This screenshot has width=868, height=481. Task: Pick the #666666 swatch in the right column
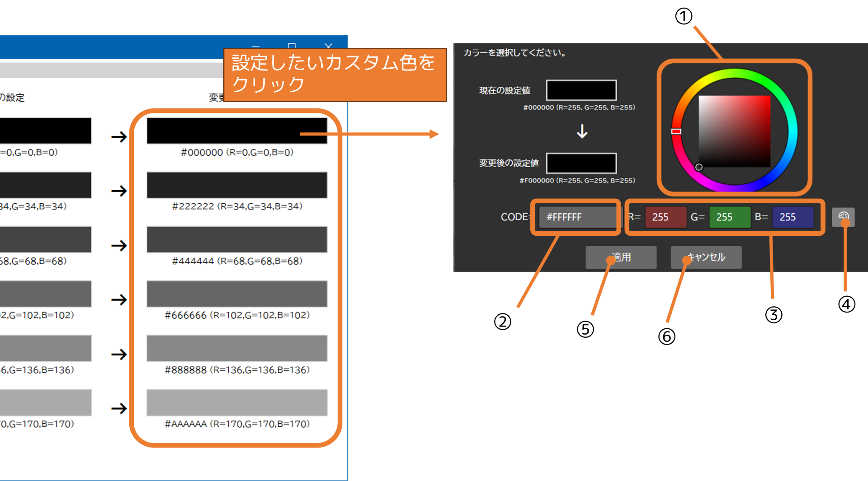[236, 294]
